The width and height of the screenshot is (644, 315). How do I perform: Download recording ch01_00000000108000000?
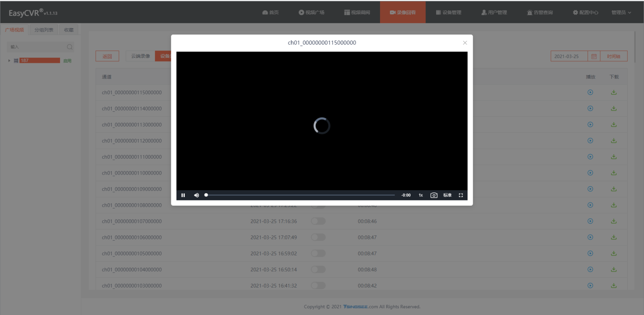point(614,205)
